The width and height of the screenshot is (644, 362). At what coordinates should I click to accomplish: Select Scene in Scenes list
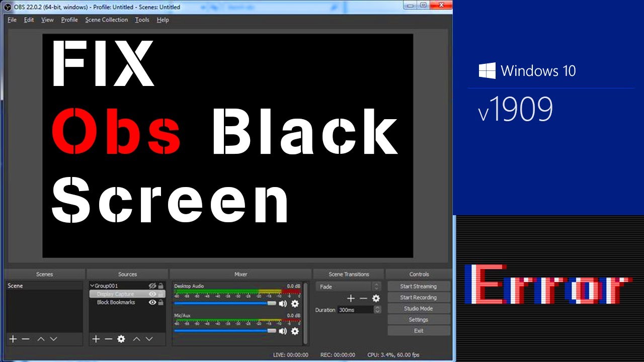click(x=44, y=286)
